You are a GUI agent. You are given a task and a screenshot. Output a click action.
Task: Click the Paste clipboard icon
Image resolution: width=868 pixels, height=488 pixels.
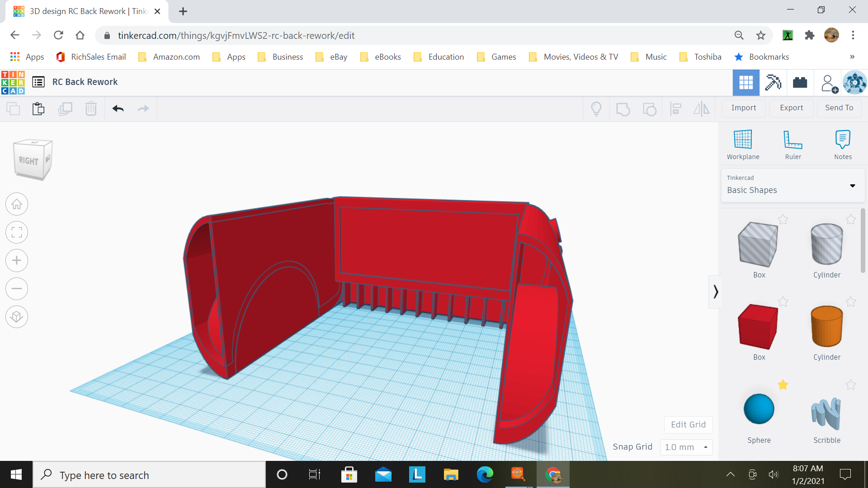(38, 109)
